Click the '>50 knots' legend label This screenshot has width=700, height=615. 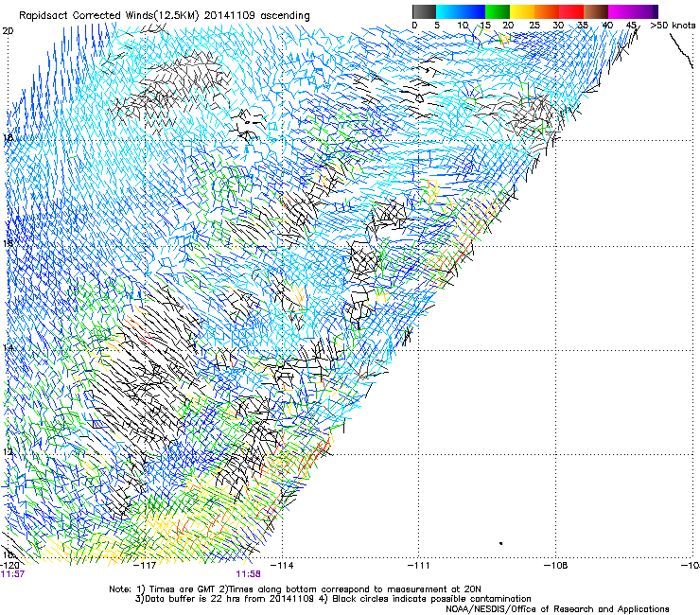(673, 25)
